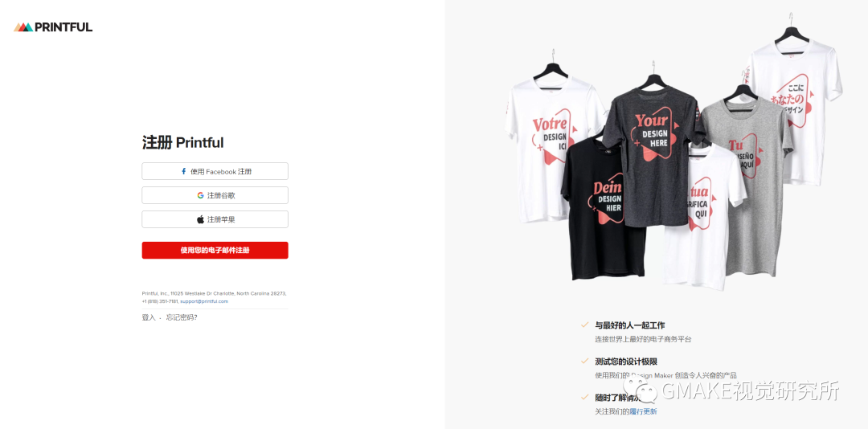Click the Facebook icon on signup button

[x=184, y=172]
